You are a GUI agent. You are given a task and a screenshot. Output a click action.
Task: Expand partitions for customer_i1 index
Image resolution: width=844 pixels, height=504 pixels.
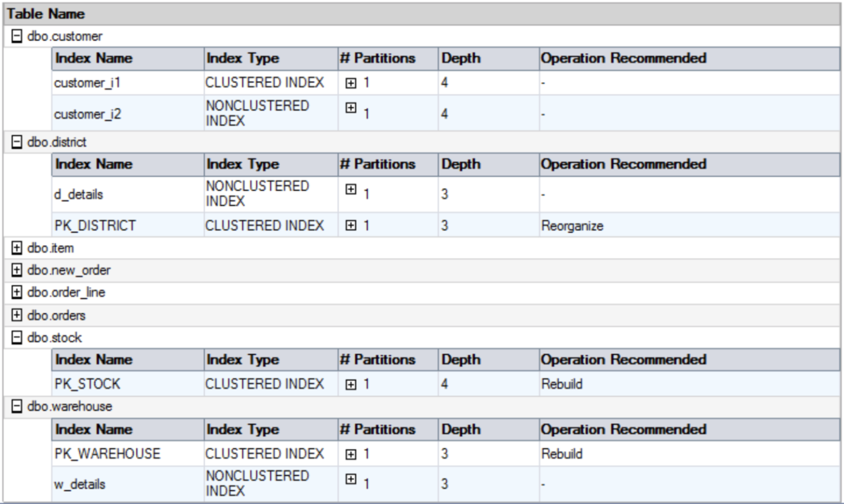click(x=350, y=84)
